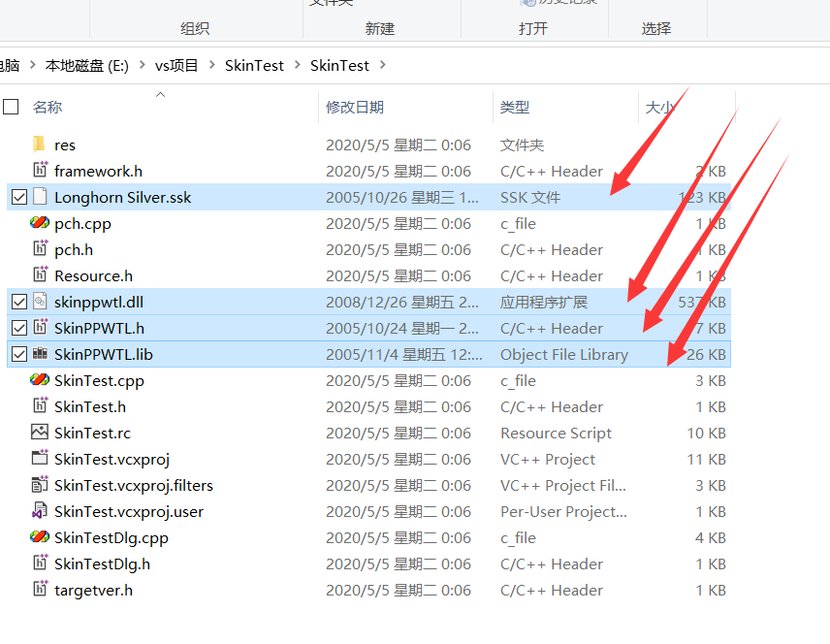Click '应用程序扩展' type cell
This screenshot has width=830, height=644.
coord(544,303)
